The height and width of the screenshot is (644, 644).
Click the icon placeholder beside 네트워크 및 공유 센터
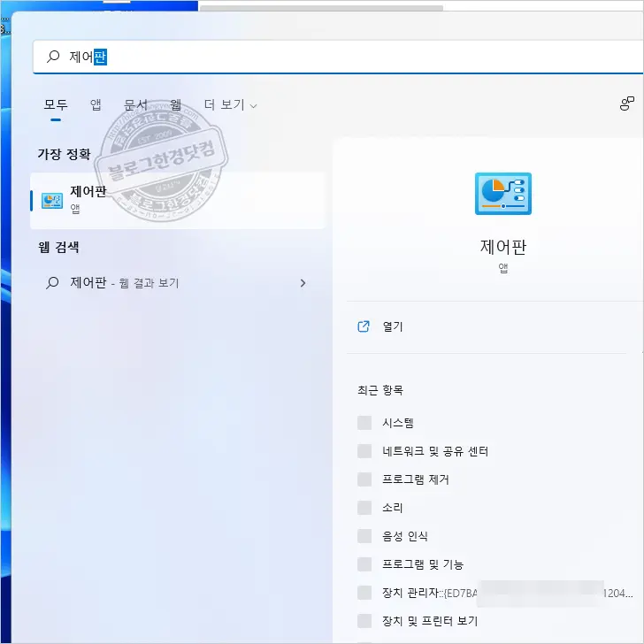coord(364,451)
